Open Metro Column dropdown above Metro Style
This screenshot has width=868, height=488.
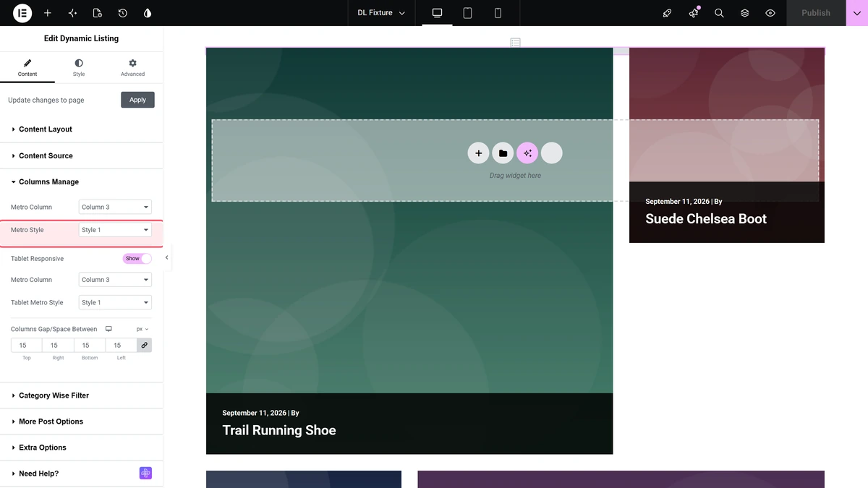(x=115, y=207)
